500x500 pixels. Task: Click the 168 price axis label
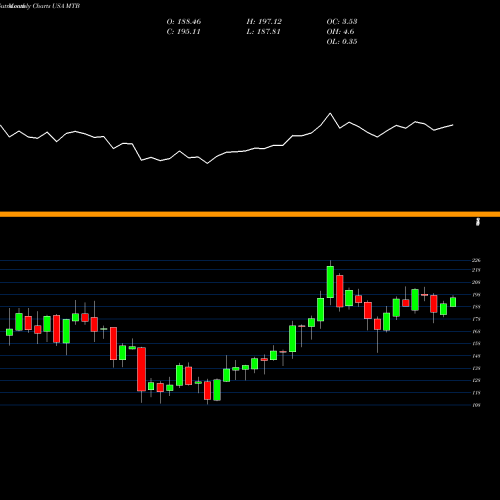pos(476,331)
